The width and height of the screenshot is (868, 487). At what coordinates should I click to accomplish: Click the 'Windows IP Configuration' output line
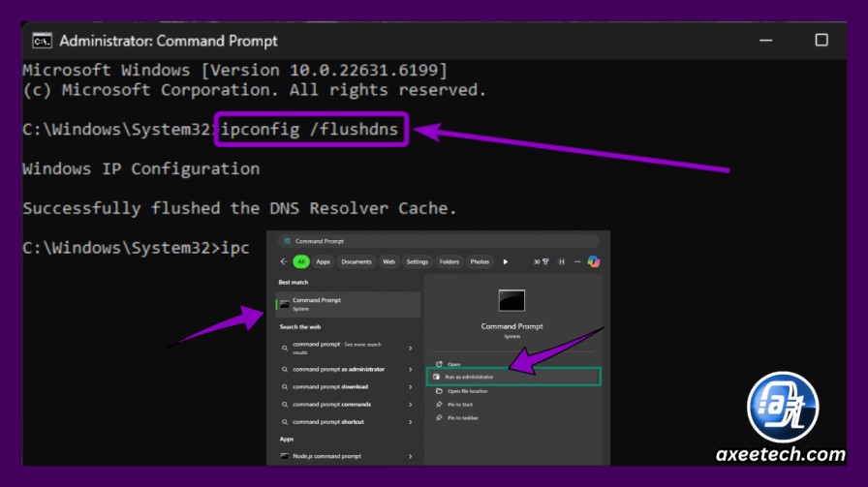pyautogui.click(x=141, y=168)
